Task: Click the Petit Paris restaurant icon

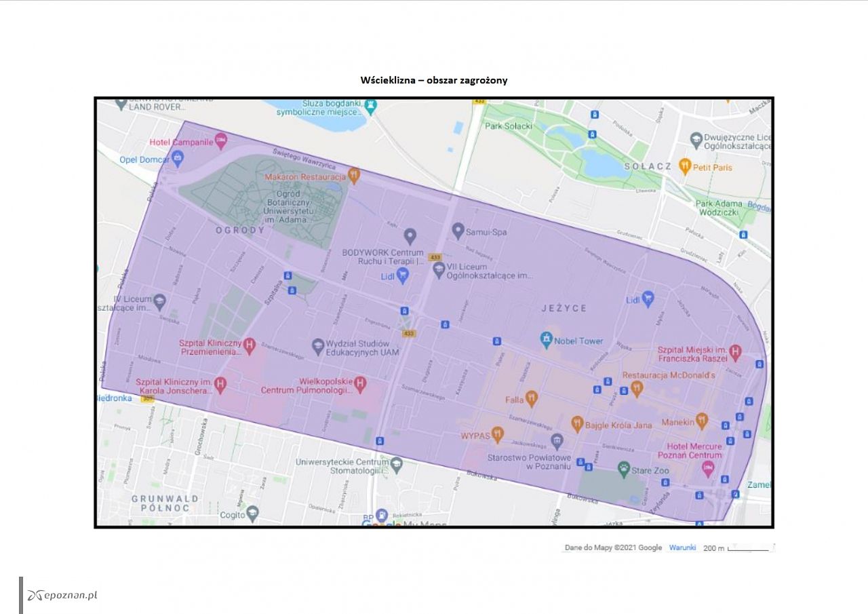Action: point(685,166)
